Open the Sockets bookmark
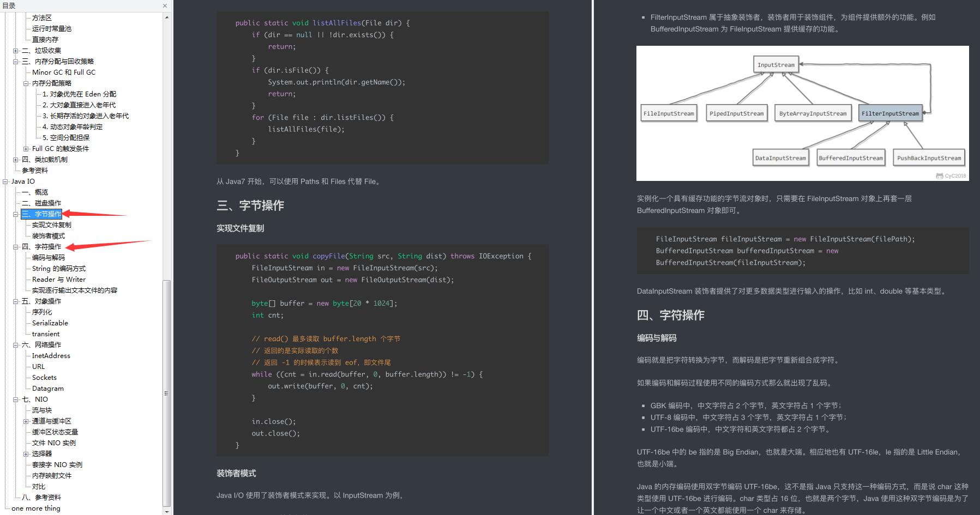 coord(44,378)
